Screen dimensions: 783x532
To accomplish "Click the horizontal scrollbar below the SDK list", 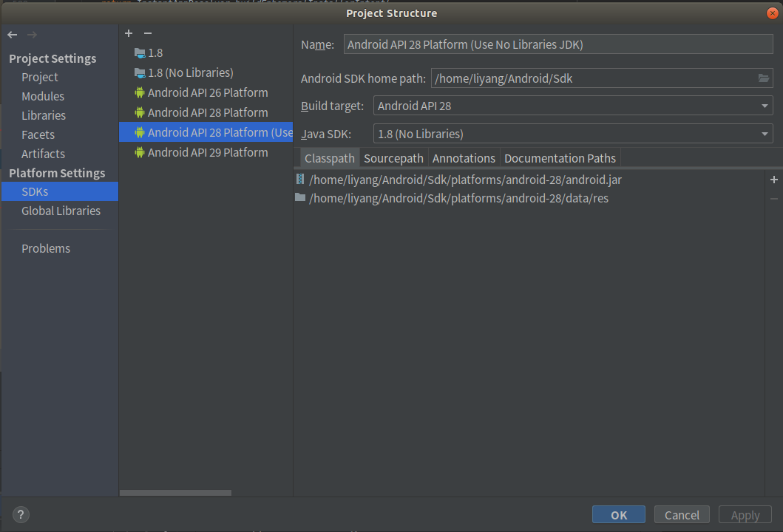I will coord(175,492).
